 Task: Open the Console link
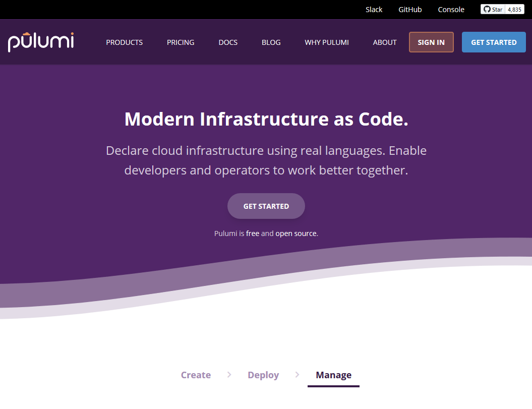click(451, 10)
